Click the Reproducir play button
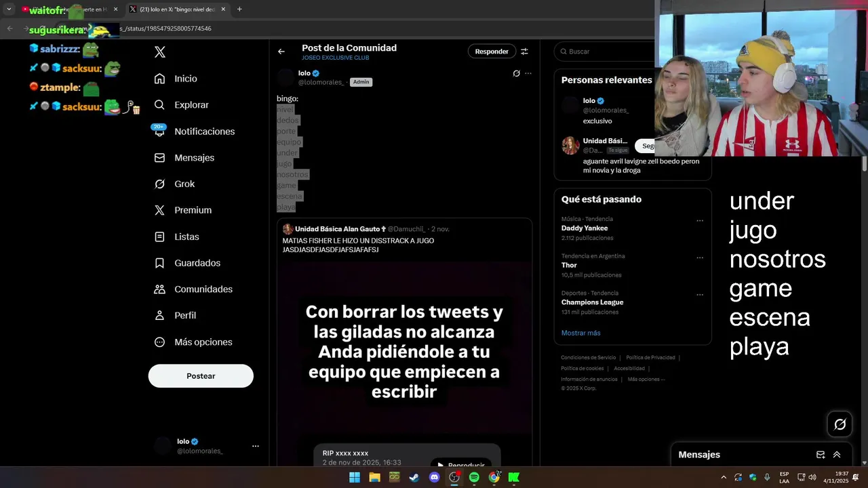Image resolution: width=868 pixels, height=488 pixels. [x=461, y=464]
